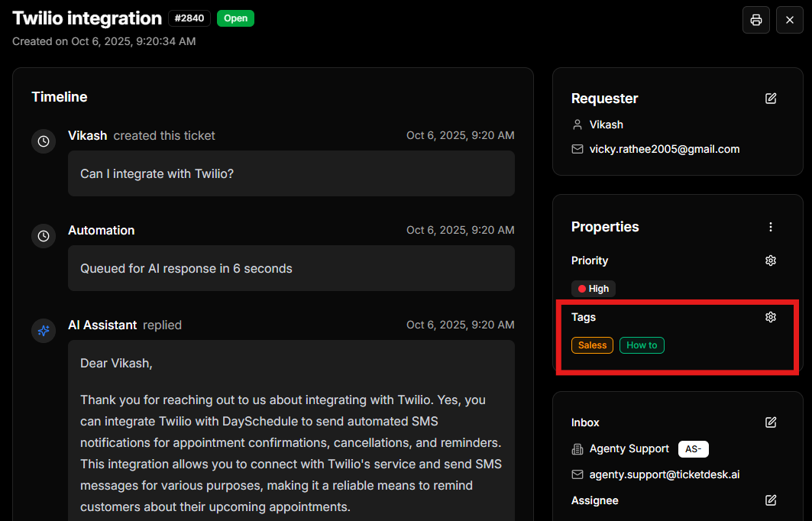Edit the Requester details
This screenshot has width=812, height=521.
tap(771, 99)
